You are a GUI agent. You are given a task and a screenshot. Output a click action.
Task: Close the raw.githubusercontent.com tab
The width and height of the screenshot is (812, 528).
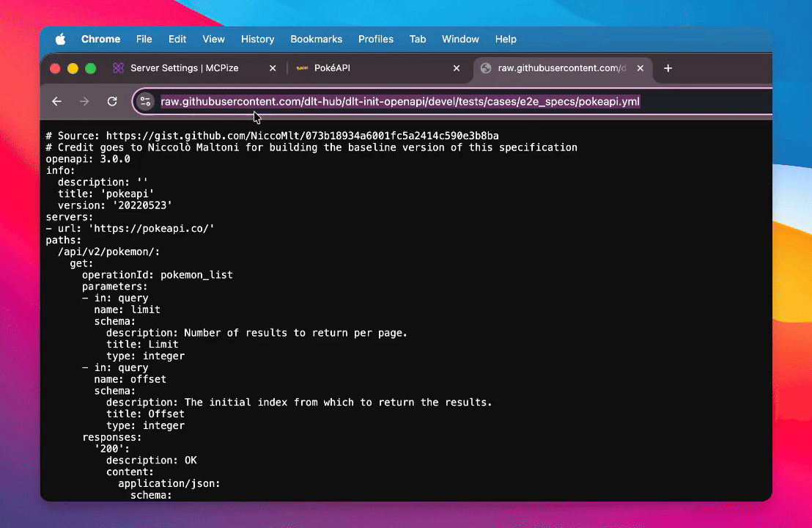(640, 68)
